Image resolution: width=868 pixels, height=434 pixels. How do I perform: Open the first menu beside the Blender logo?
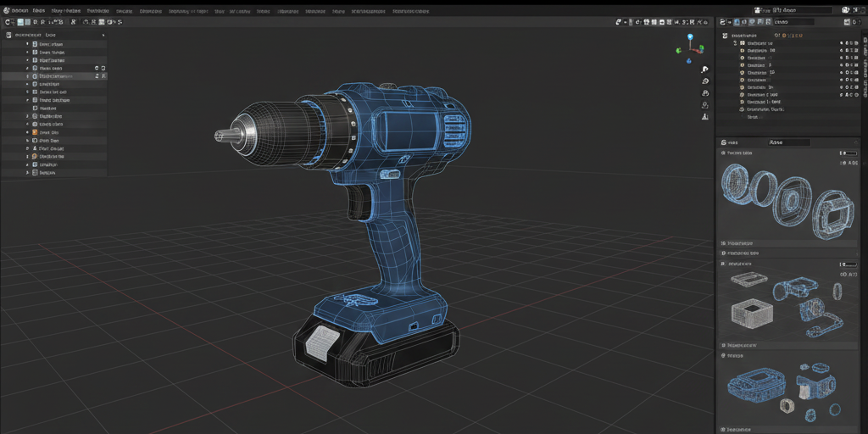[x=20, y=10]
